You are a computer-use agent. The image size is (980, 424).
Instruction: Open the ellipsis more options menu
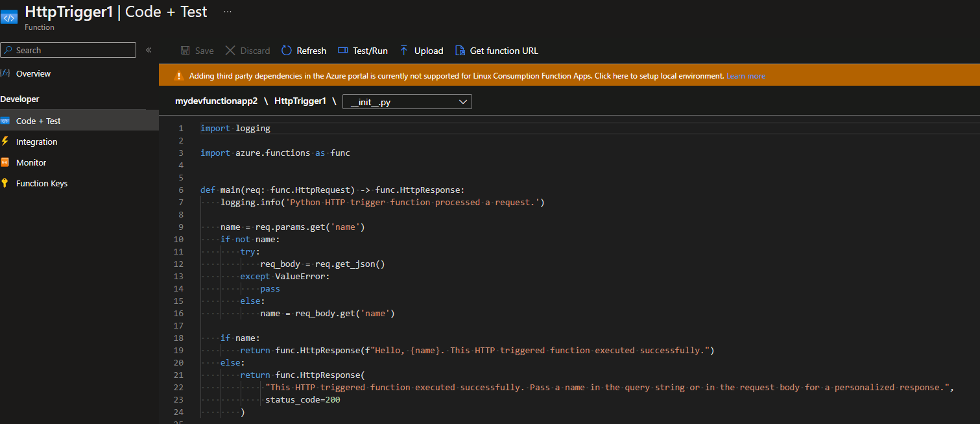228,12
